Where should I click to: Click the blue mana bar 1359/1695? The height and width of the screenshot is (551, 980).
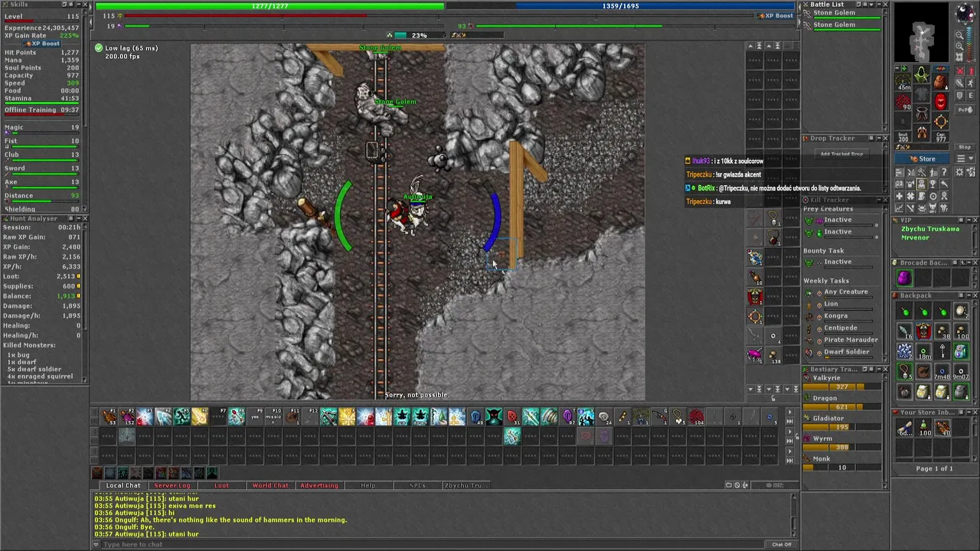[620, 6]
